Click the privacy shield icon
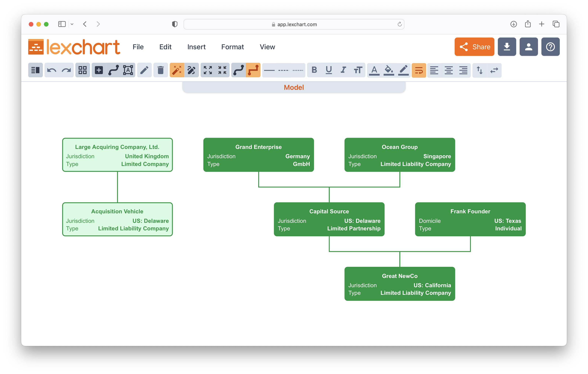588x374 pixels. [x=175, y=24]
